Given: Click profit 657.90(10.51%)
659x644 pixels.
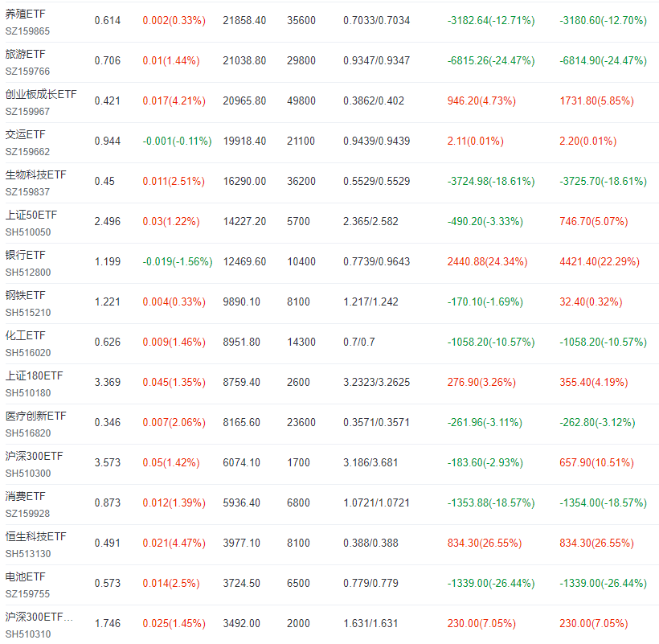Looking at the screenshot, I should click(596, 463).
